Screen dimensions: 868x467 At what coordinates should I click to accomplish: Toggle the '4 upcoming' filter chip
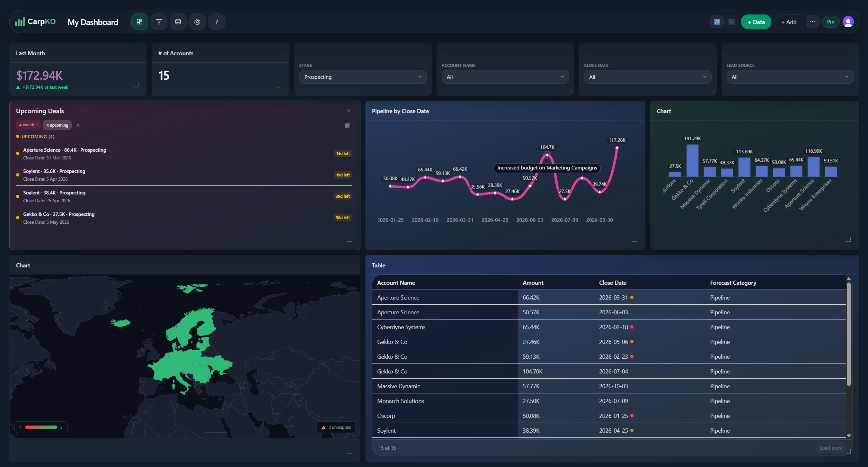[57, 125]
